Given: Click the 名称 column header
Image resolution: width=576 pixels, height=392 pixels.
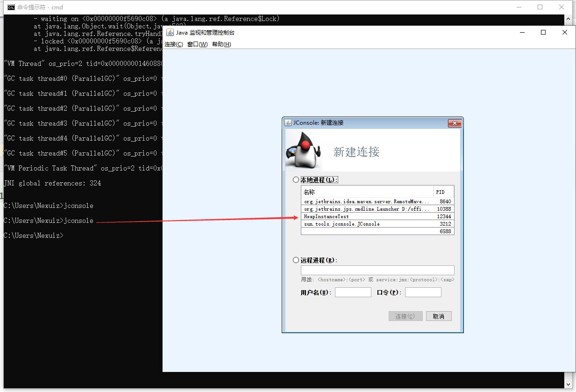Looking at the screenshot, I should tap(367, 192).
